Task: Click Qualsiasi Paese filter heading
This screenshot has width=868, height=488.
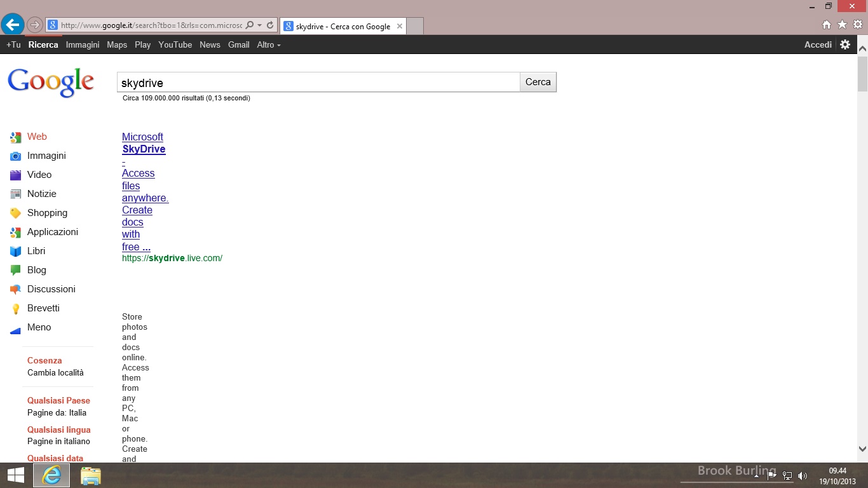Action: 58,401
